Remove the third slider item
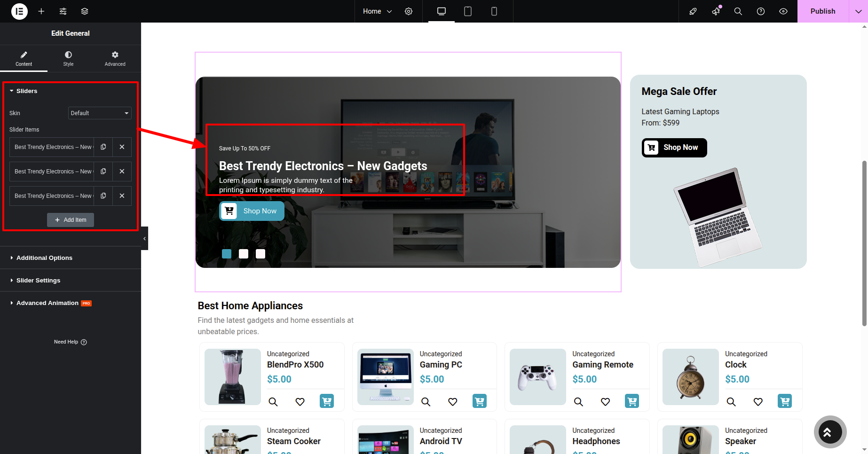 (x=122, y=196)
